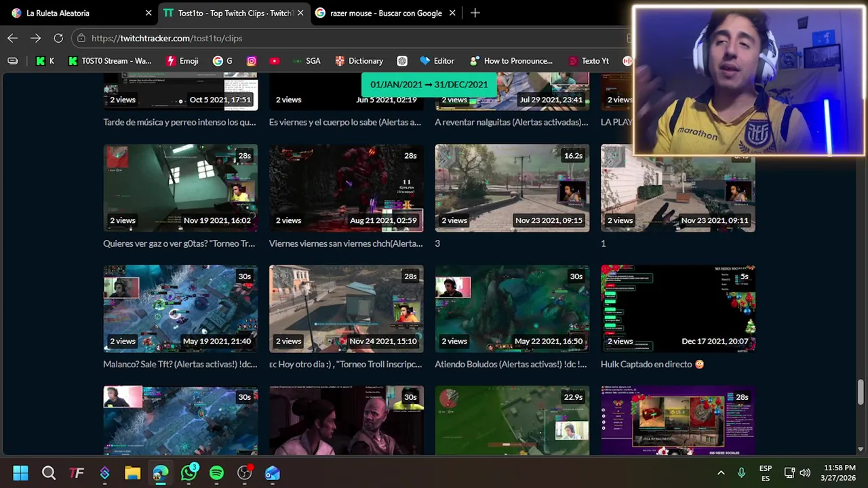Screen dimensions: 868x488
Task: Click the page vertical scrollbar thumb
Action: (861, 392)
